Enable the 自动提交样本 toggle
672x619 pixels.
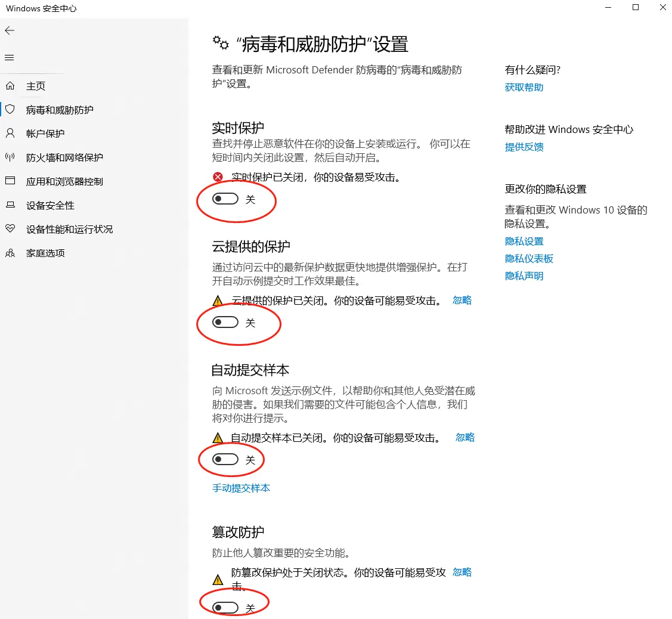(x=227, y=459)
